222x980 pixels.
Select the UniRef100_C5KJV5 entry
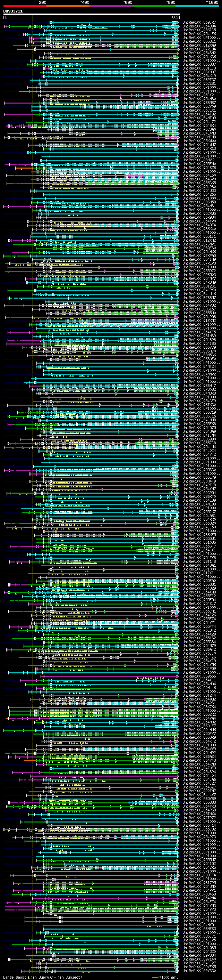[x=199, y=940]
